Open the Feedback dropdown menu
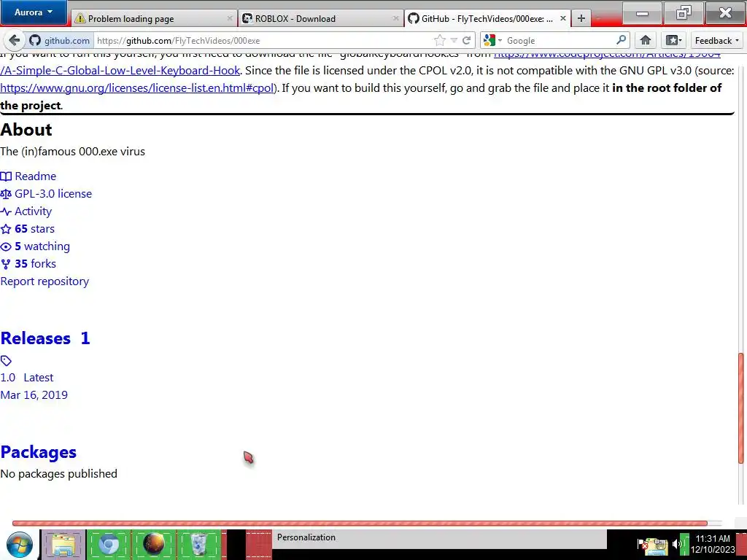This screenshot has height=560, width=747. click(717, 41)
